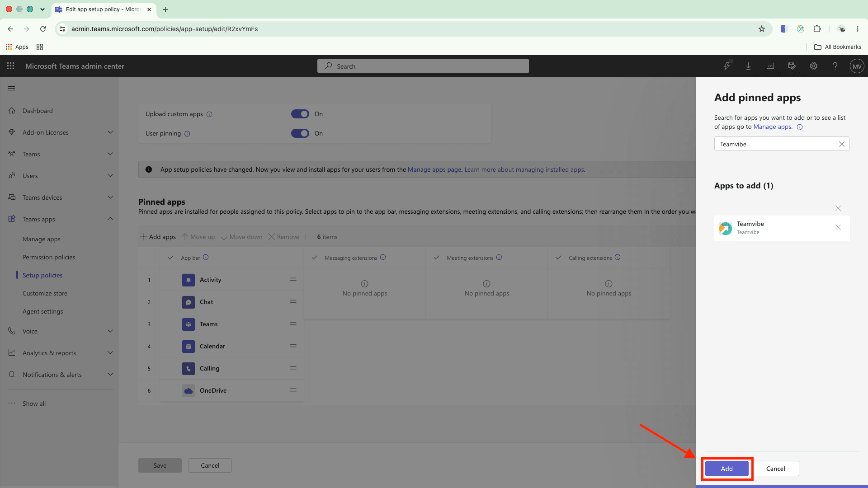
Task: Click the Upload custom apps info icon
Action: (209, 114)
